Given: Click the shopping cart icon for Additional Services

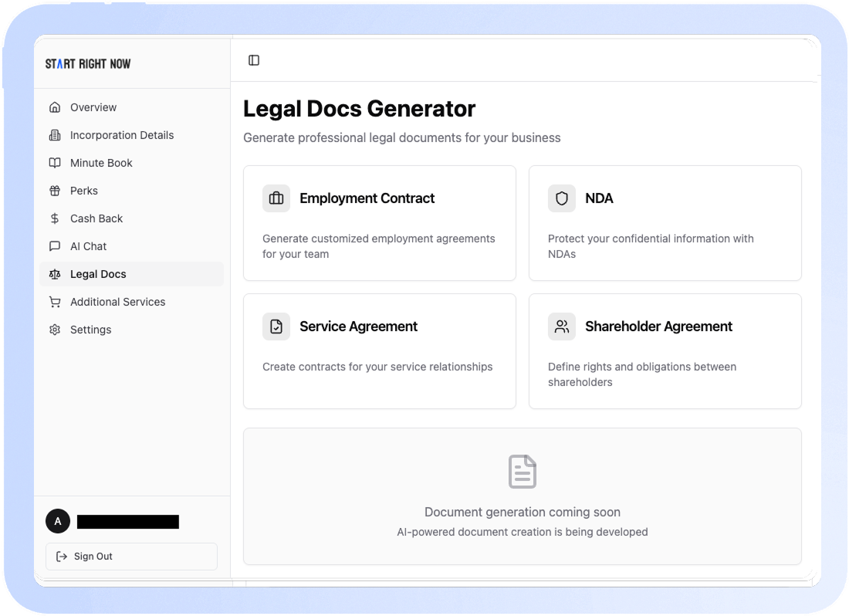Looking at the screenshot, I should tap(55, 302).
